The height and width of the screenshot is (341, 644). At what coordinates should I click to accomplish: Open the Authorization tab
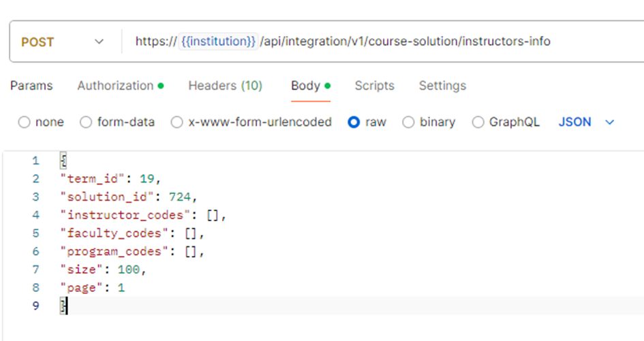tap(115, 86)
